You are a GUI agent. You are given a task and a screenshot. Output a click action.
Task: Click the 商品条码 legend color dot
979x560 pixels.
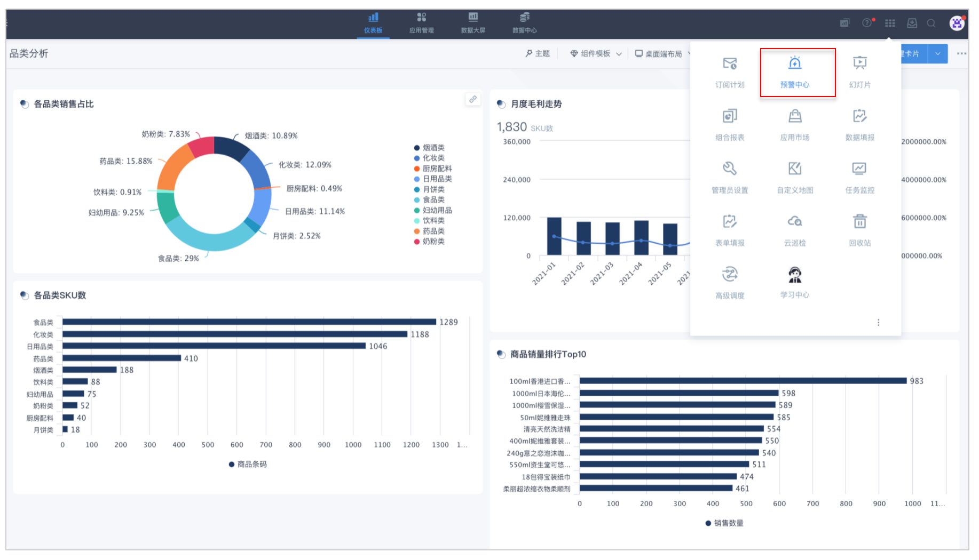(232, 465)
